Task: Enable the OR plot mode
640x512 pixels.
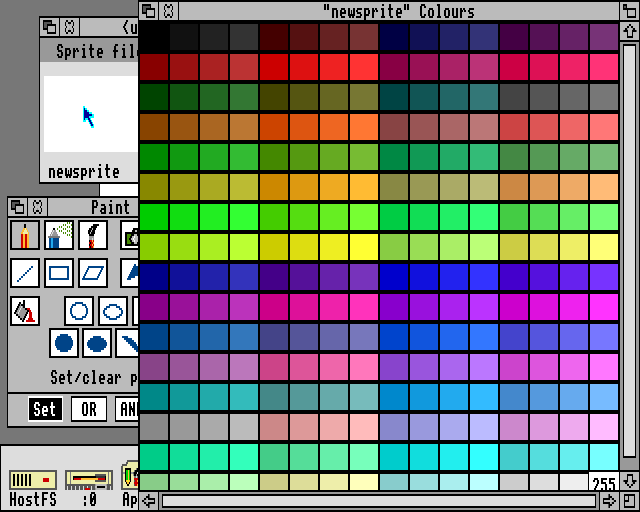Action: [89, 409]
